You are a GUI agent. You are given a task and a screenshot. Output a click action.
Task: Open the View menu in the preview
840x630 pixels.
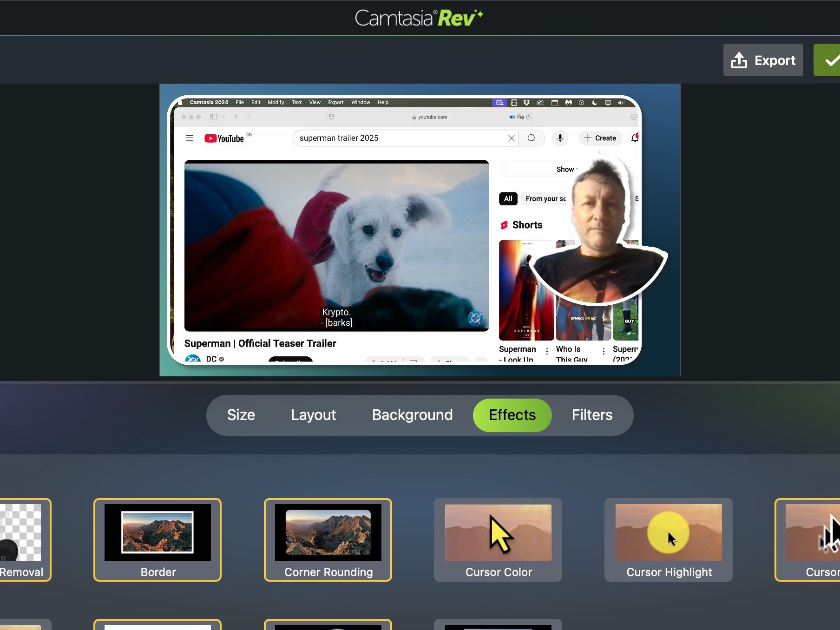click(315, 102)
